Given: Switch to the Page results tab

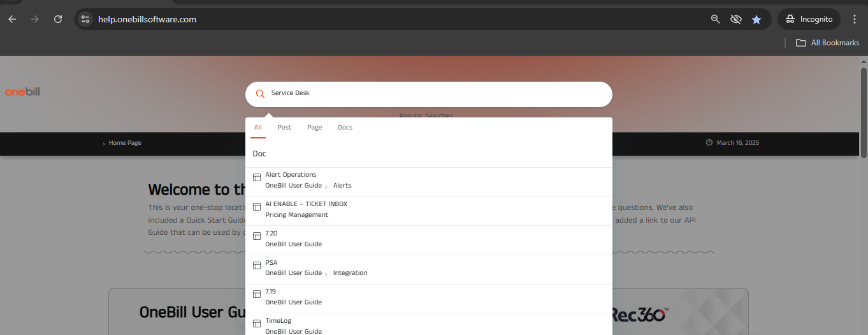Looking at the screenshot, I should tap(315, 127).
